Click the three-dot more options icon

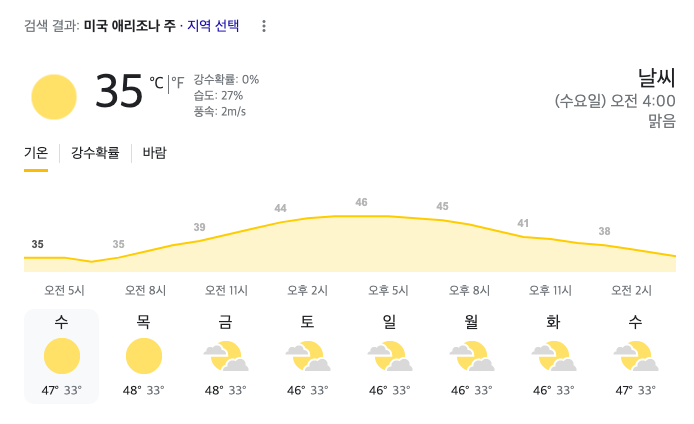(x=264, y=26)
